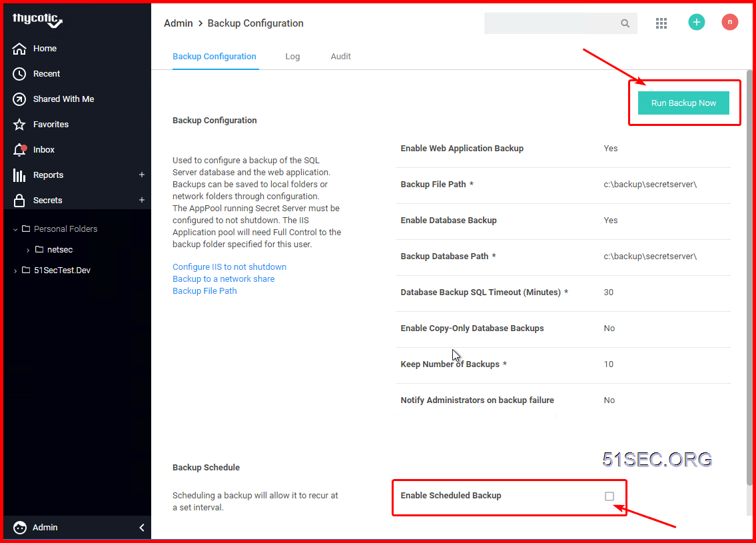Viewport: 756px width, 543px height.
Task: Click the Backup Database Path value
Action: click(x=650, y=256)
